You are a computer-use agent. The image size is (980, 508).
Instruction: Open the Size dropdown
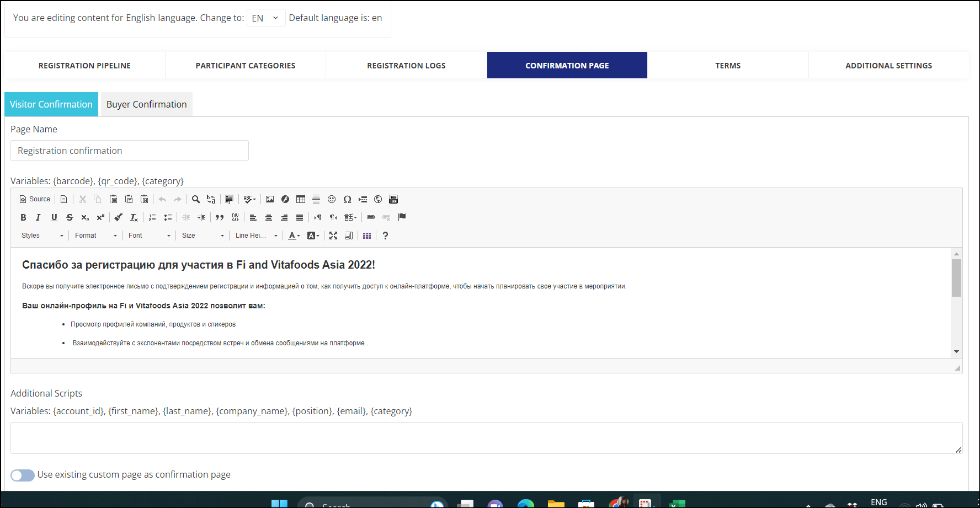click(203, 236)
